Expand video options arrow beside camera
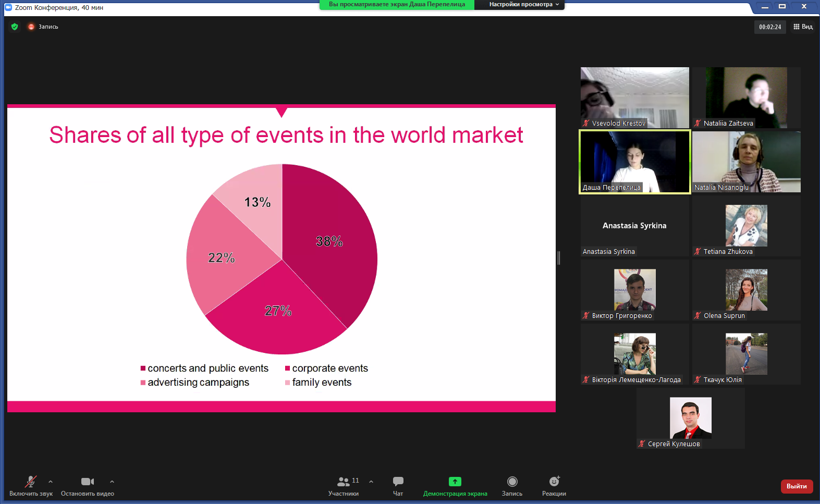Screen dimensions: 820x504 coord(112,482)
